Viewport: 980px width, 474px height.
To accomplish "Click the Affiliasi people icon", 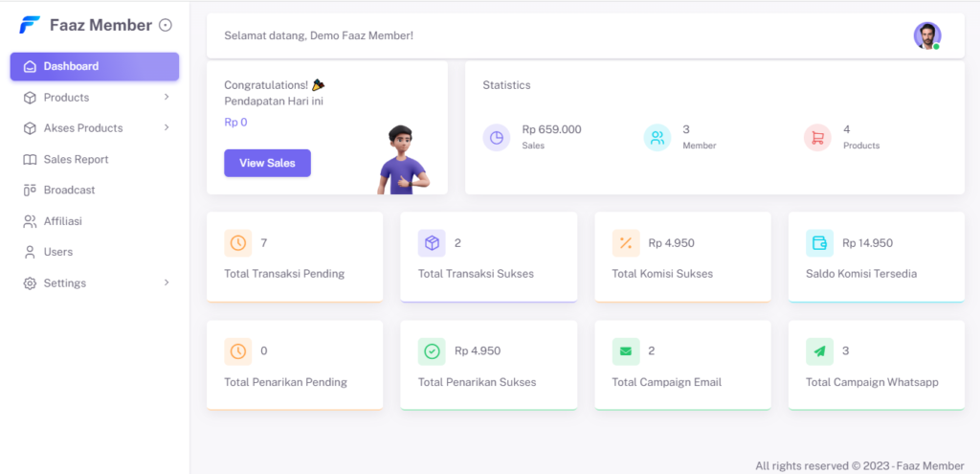I will [x=30, y=221].
